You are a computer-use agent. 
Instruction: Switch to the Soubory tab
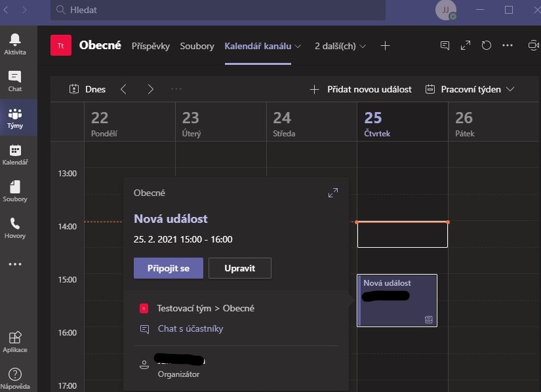coord(197,46)
